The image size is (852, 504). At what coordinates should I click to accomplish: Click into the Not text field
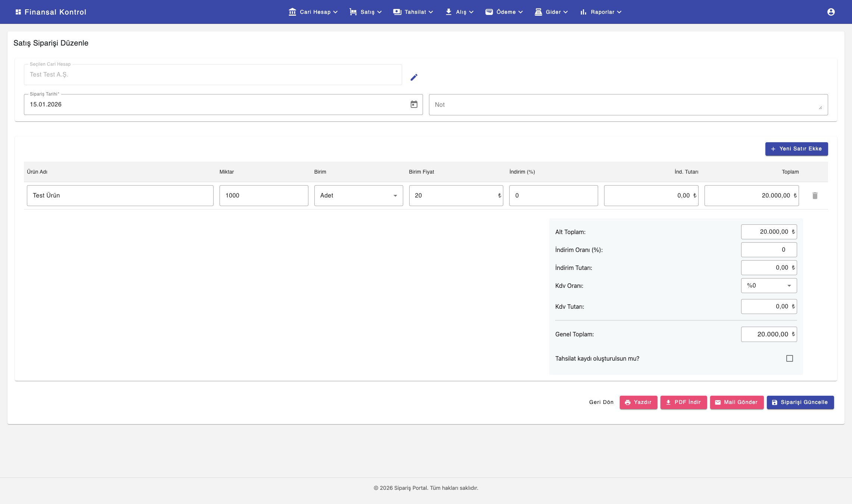(627, 105)
